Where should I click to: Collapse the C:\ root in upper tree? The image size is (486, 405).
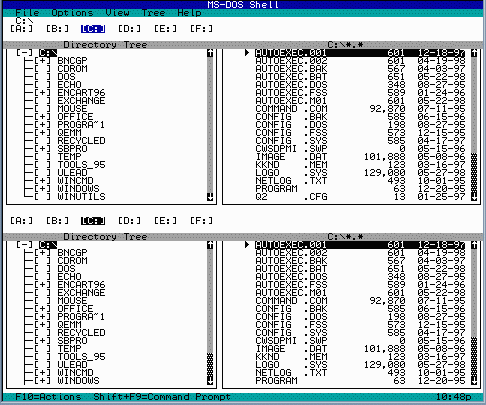[x=25, y=53]
